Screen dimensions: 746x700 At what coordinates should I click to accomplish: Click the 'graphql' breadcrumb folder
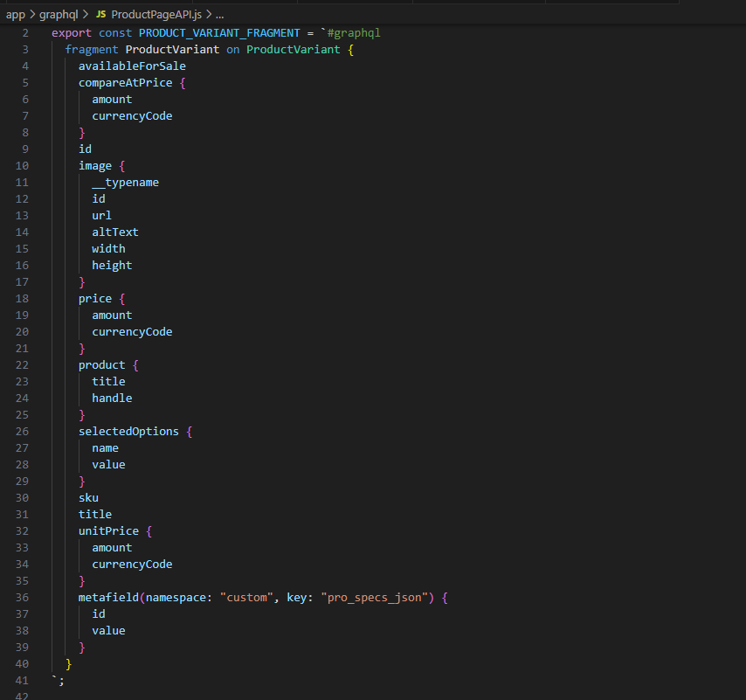(59, 15)
